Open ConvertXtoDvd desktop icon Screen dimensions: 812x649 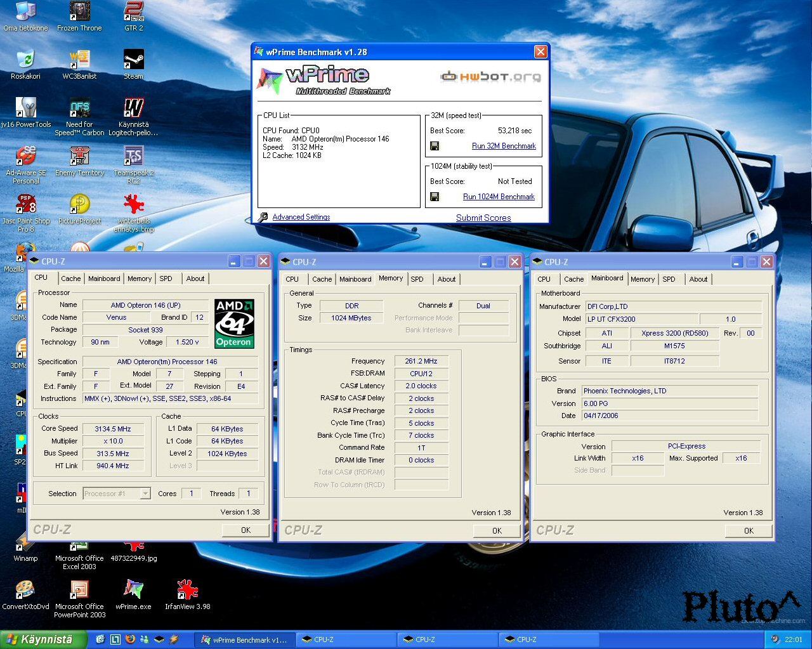tap(25, 595)
